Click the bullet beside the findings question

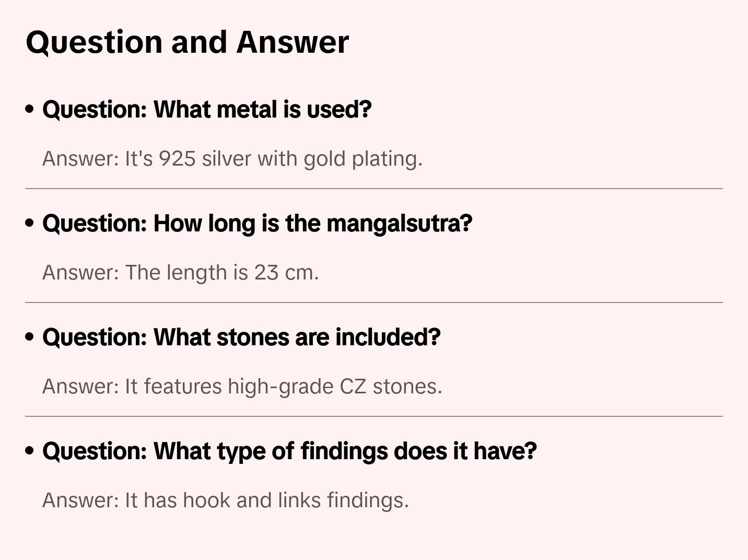click(30, 451)
